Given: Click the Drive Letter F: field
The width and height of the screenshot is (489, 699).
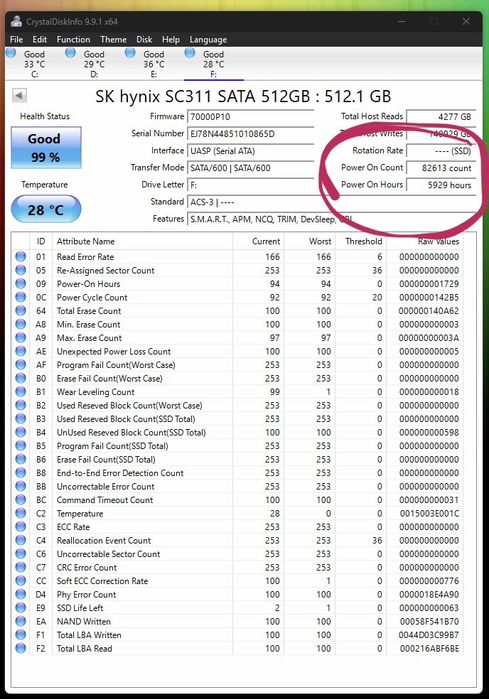Looking at the screenshot, I should (251, 185).
